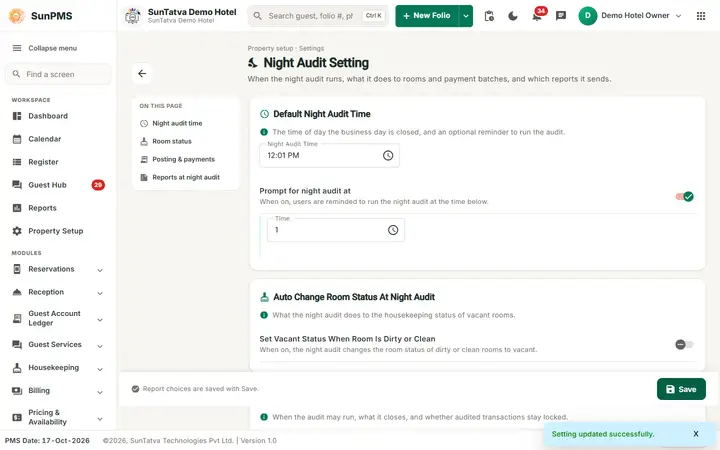
Task: Toggle Prompt for night audit switch
Action: 684,197
